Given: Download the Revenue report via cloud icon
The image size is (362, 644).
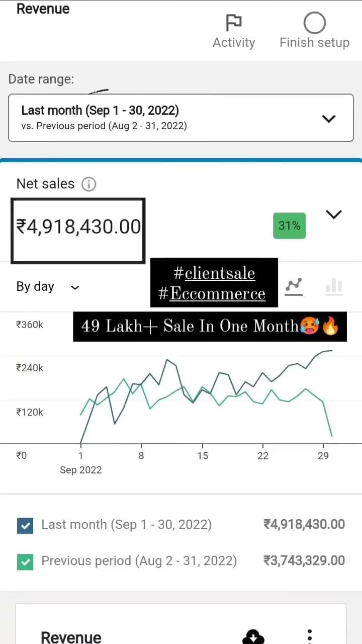Looking at the screenshot, I should coord(253,637).
